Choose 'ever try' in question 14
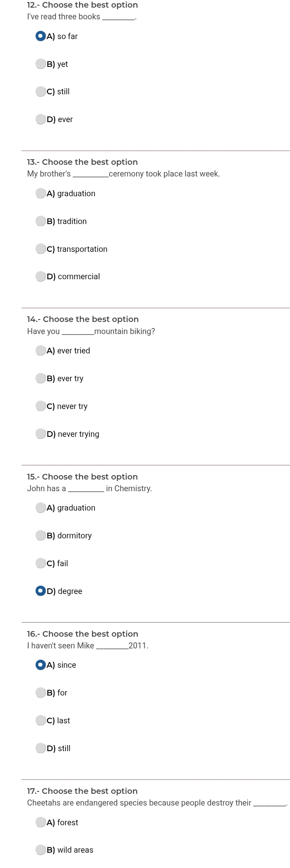This screenshot has height=868, width=290. tap(41, 378)
